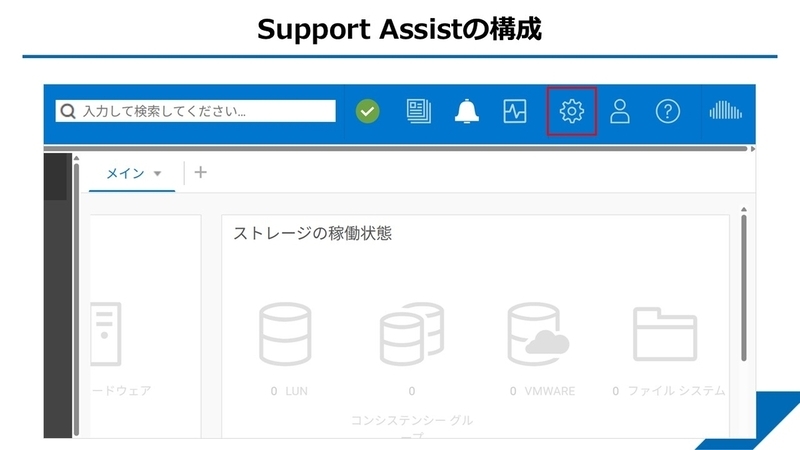Select the メイン dashboard tab
The height and width of the screenshot is (450, 800).
coord(126,173)
